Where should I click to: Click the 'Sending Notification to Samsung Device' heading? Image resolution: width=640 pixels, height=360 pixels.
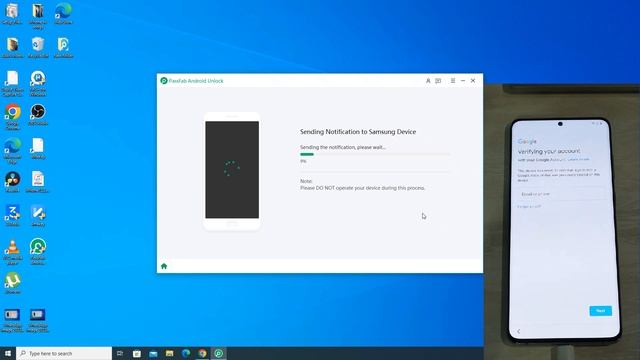[358, 132]
